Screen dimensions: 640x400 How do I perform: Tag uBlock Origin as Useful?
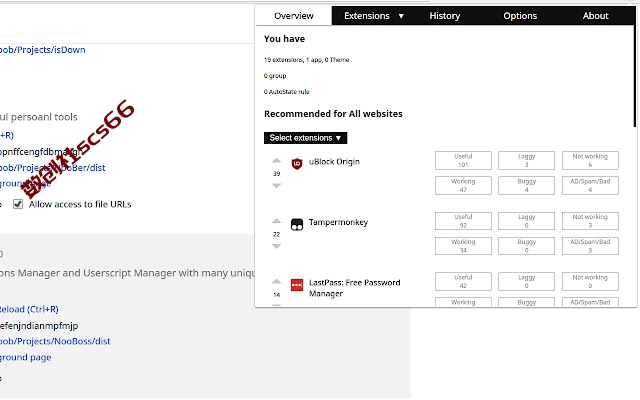click(463, 160)
